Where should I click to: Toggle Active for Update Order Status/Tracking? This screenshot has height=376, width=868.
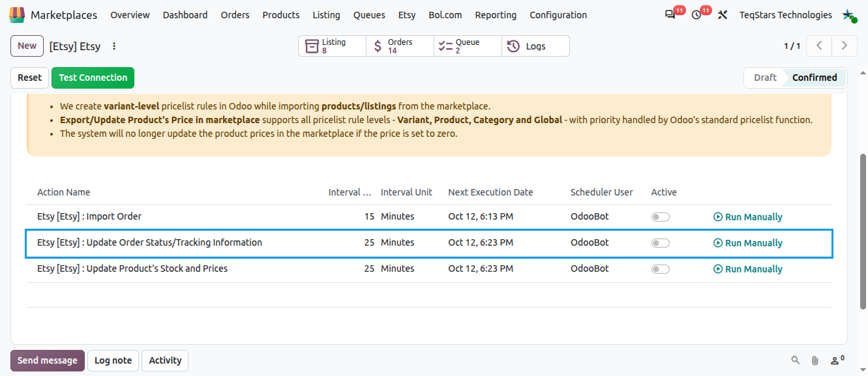661,243
